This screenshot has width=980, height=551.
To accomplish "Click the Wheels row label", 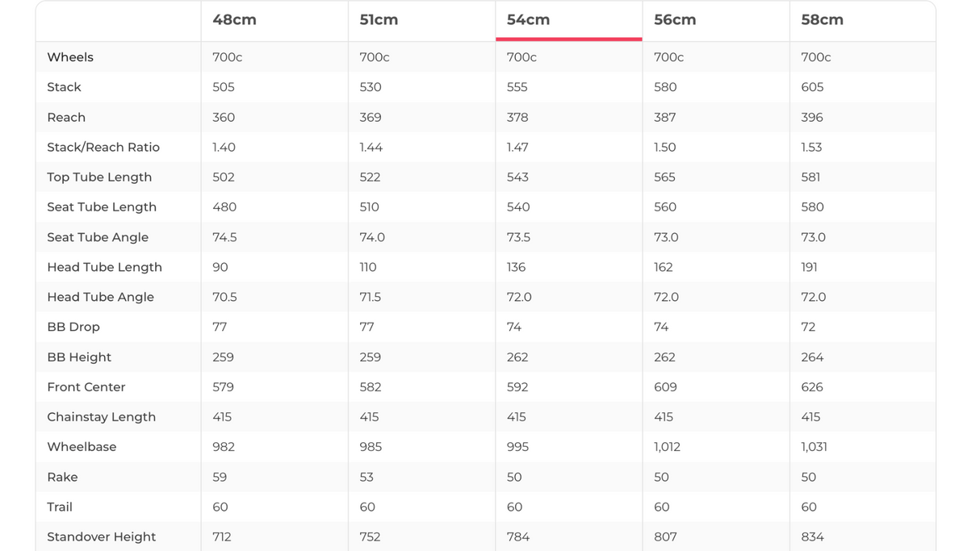I will coord(70,57).
